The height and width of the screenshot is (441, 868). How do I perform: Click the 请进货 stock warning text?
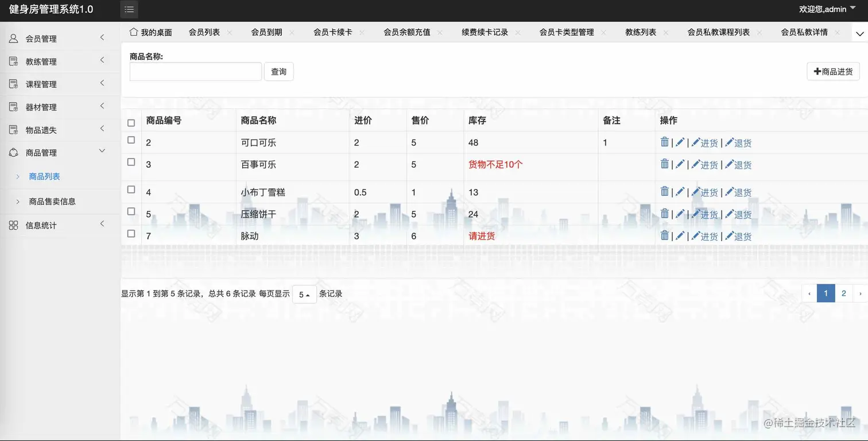[x=482, y=236]
